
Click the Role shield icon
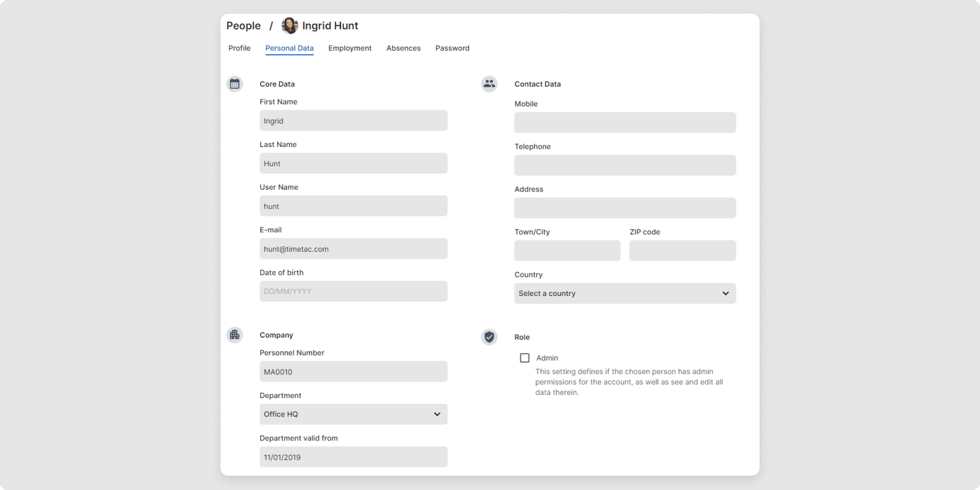coord(489,337)
